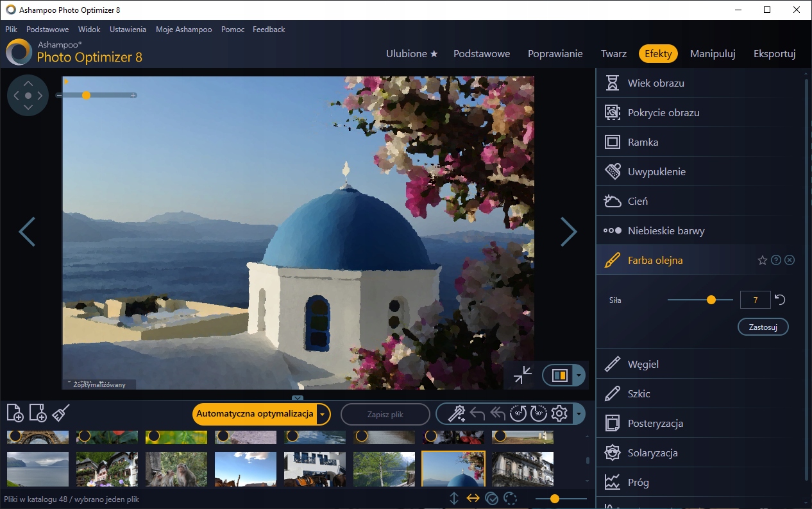
Task: Select the monkeys photo thumbnail
Action: coord(176,469)
